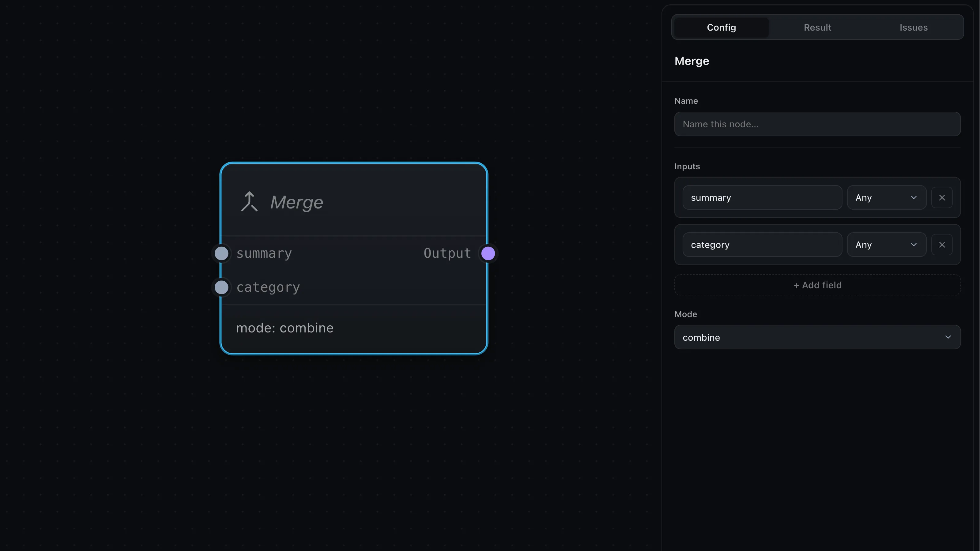
Task: Click the summary input port handle
Action: pyautogui.click(x=221, y=253)
